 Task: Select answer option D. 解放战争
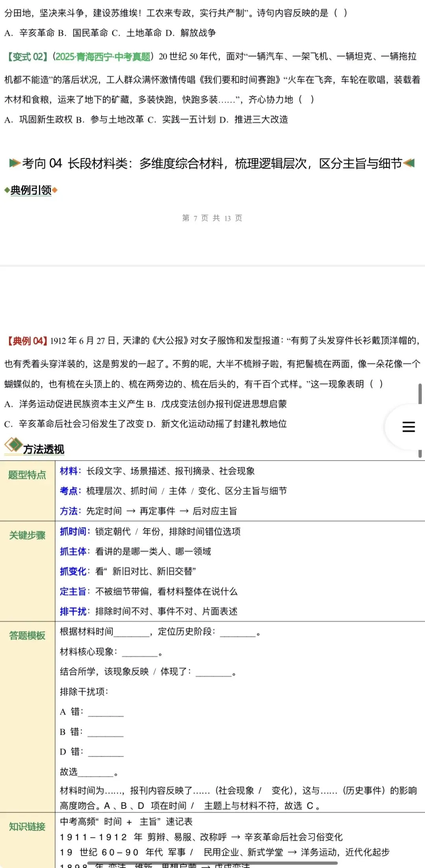(190, 33)
